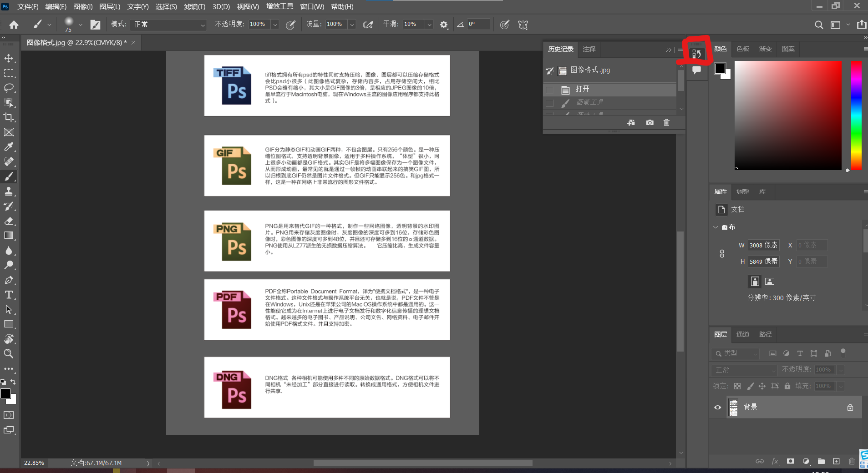Select the Horizontal Type tool
Viewport: 868px width, 473px height.
[x=9, y=295]
